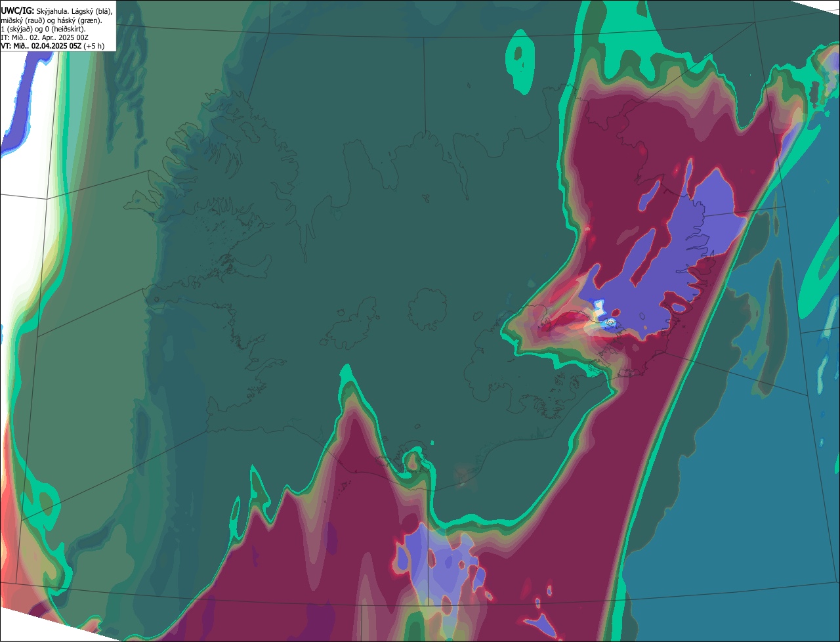The width and height of the screenshot is (840, 642).
Task: Click the "UWC/IG:" title text
Action: (x=17, y=11)
